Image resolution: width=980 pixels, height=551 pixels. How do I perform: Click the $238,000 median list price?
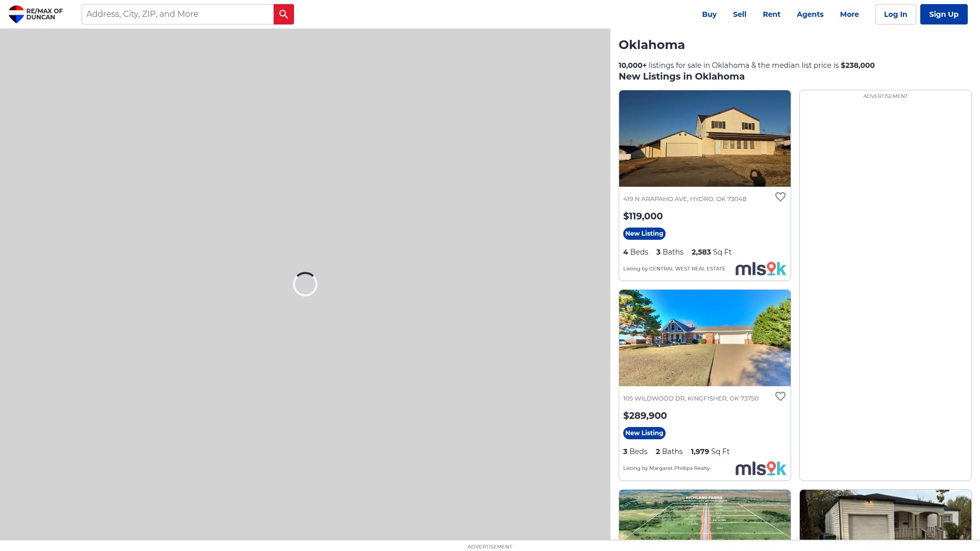coord(857,65)
